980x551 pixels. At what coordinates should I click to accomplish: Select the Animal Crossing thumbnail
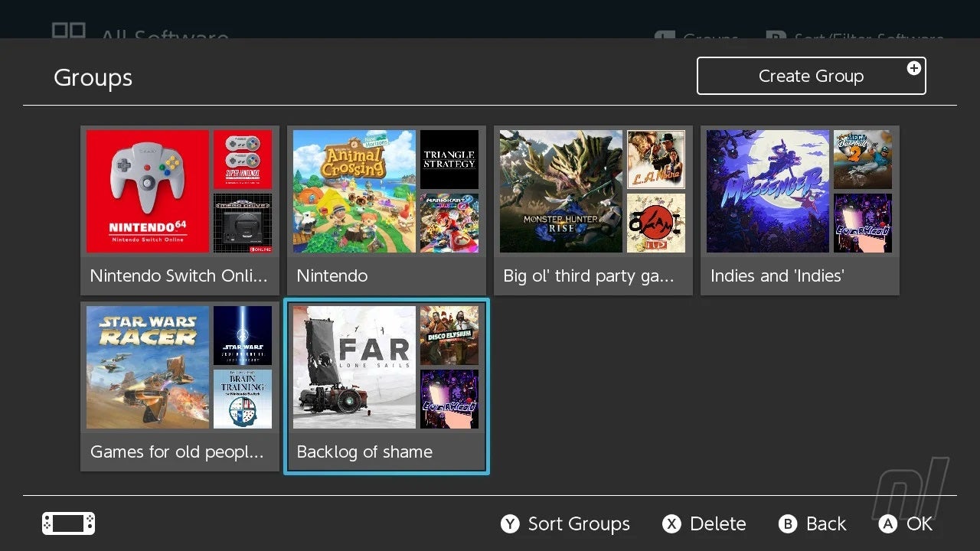pyautogui.click(x=354, y=191)
